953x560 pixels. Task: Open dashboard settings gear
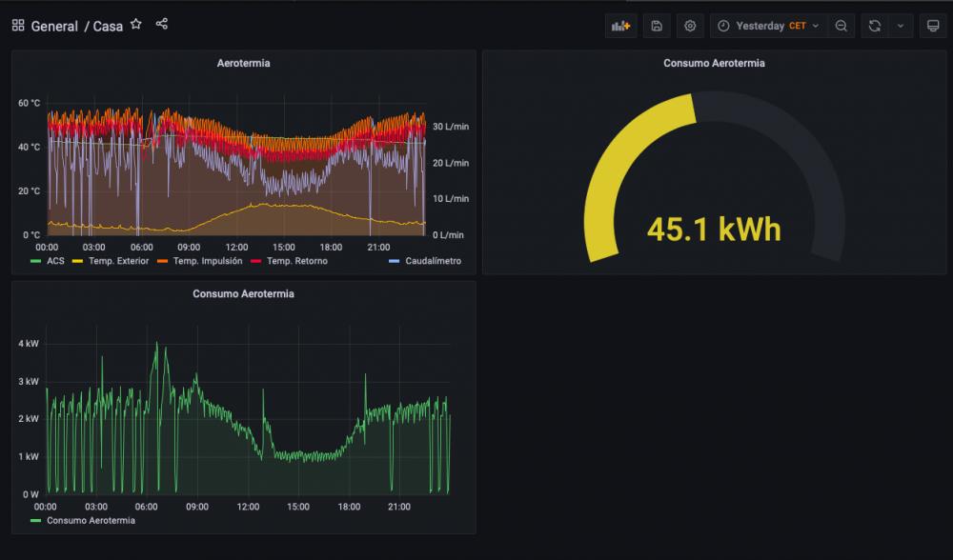(x=690, y=26)
